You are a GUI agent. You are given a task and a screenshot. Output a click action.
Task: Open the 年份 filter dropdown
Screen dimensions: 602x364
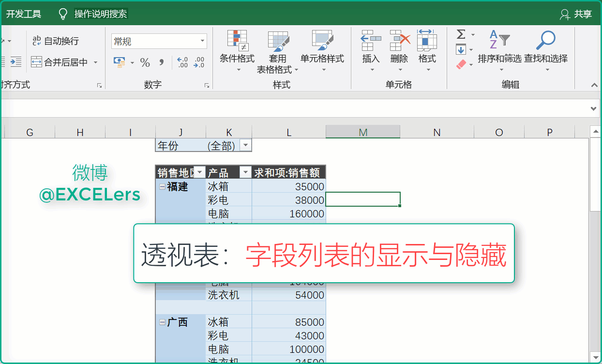point(246,146)
